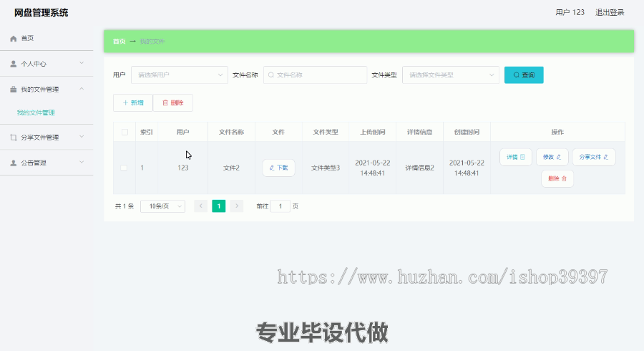Open the 10条/页 page size dropdown

pyautogui.click(x=162, y=206)
